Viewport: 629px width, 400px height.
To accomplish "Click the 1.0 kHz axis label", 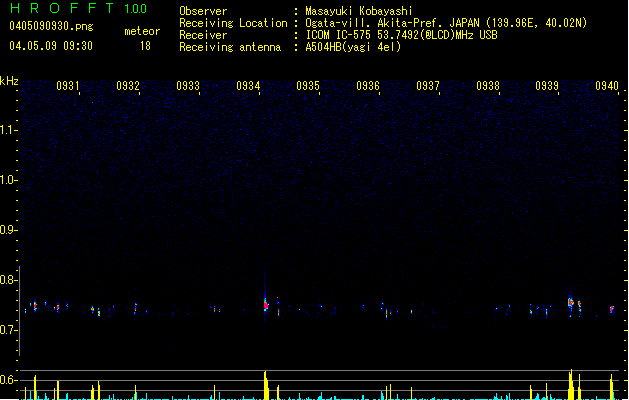I will coord(8,180).
